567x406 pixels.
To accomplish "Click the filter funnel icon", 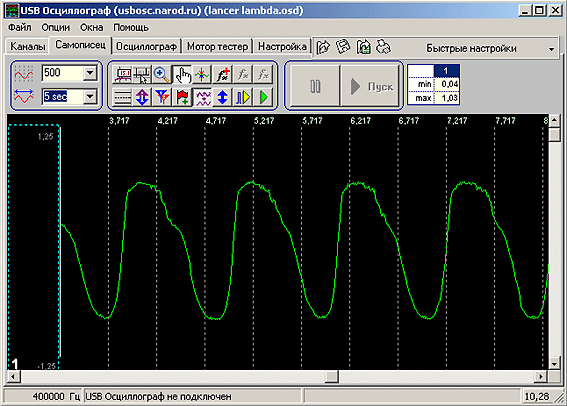I will [162, 97].
